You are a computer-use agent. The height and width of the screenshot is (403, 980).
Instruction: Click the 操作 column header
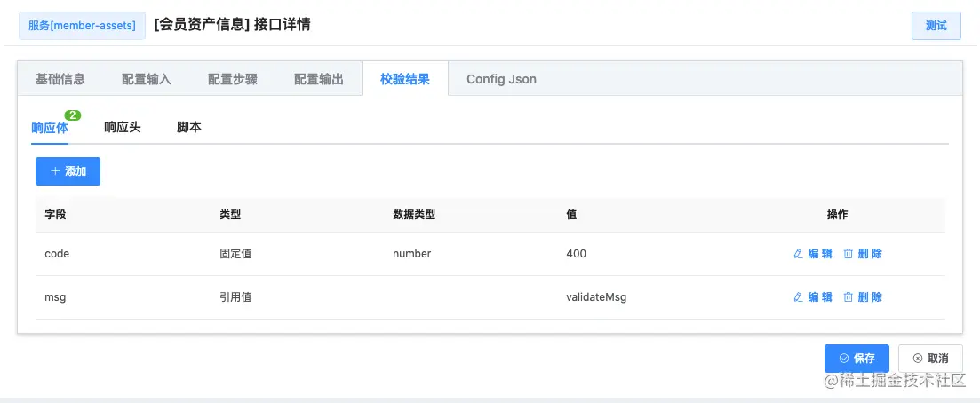pyautogui.click(x=838, y=214)
